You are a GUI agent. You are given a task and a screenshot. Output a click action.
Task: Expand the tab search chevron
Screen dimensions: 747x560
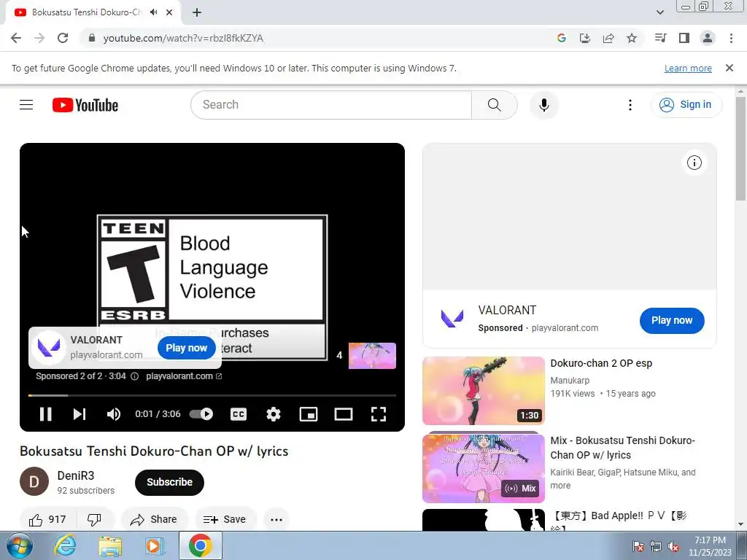[x=659, y=12]
